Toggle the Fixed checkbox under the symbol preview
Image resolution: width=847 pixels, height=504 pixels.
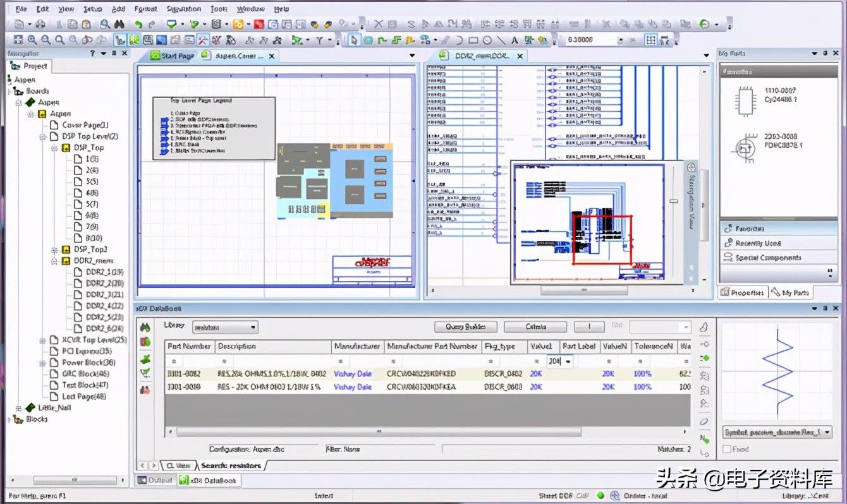pyautogui.click(x=726, y=449)
